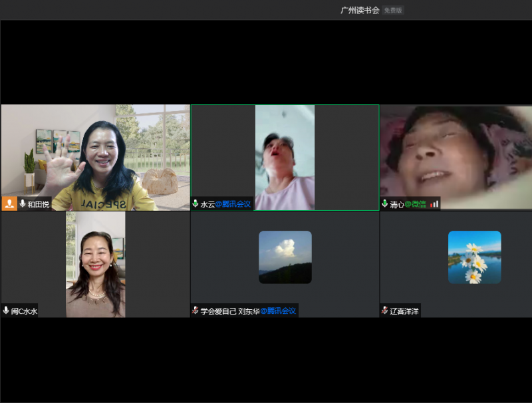This screenshot has height=403, width=532.
Task: Select the cloud avatar of 学会爱自己 刘东华
Action: [x=285, y=257]
